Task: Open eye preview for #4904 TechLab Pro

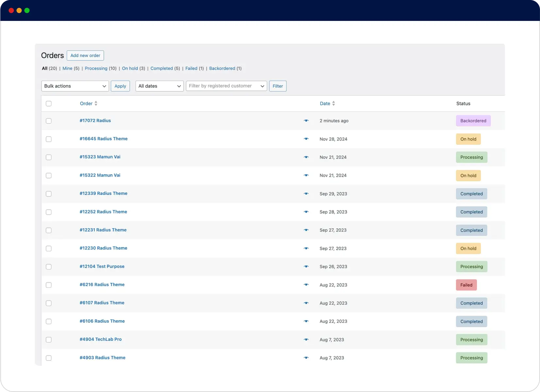Action: point(306,340)
